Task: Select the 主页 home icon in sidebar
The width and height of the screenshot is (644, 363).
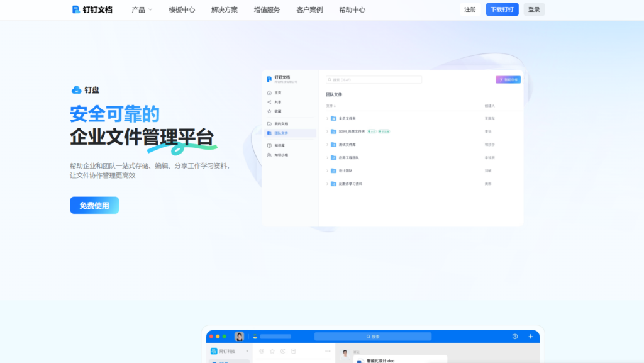Action: pos(269,92)
